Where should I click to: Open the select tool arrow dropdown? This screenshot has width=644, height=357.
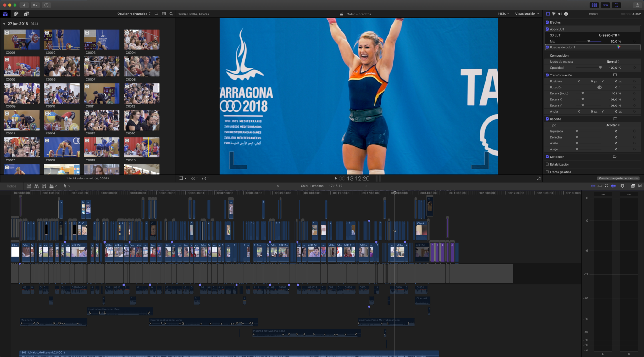coord(67,186)
